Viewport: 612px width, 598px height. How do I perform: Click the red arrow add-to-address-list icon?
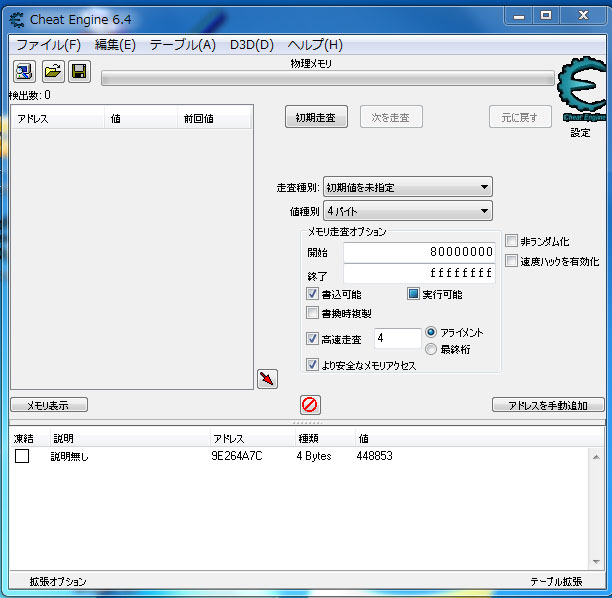[267, 379]
